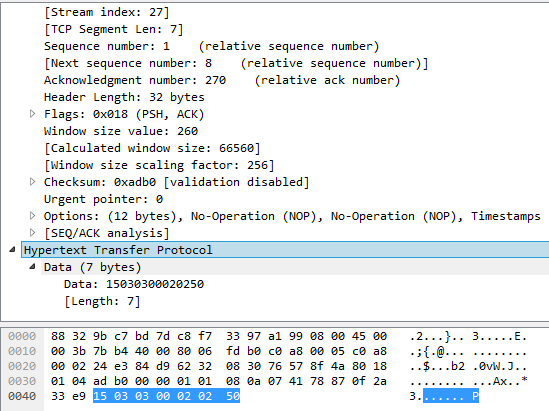Click hex byte 88 at offset 0000
This screenshot has height=411, width=549.
tap(58, 336)
